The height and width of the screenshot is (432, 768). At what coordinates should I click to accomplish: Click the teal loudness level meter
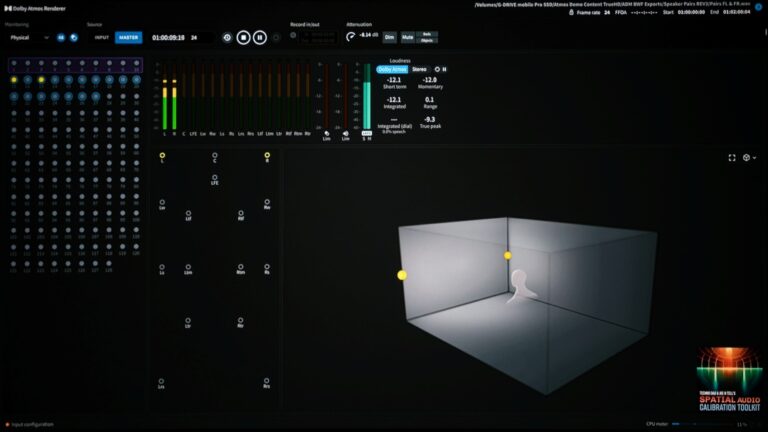click(367, 96)
